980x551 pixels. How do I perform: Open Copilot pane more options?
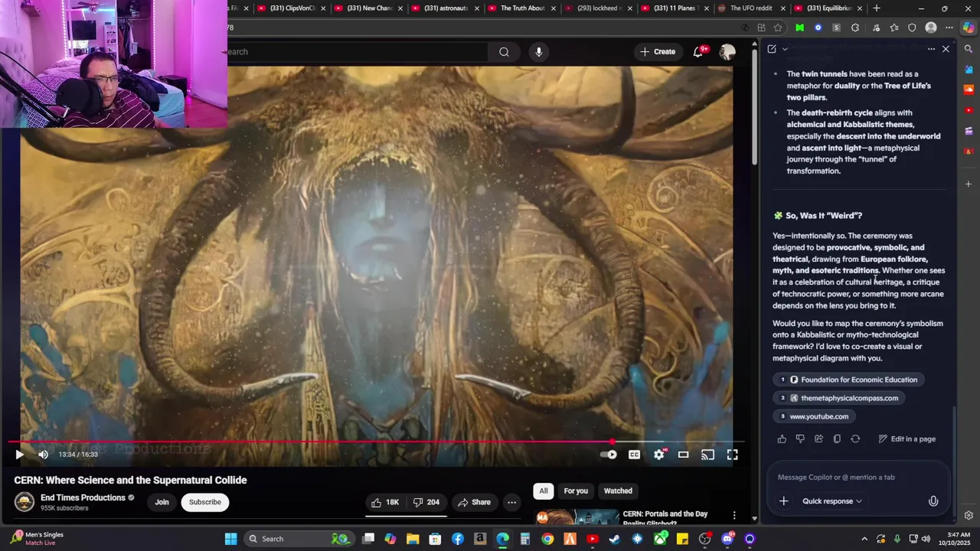[931, 49]
